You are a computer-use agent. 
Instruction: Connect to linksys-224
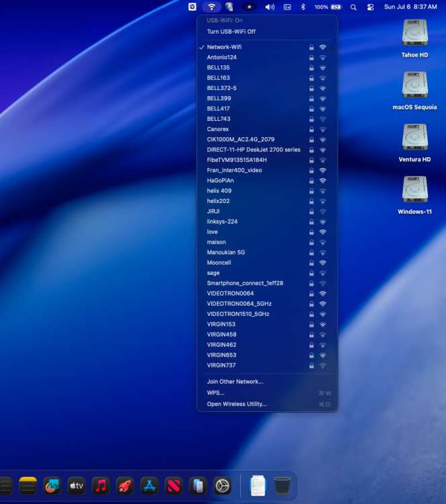[x=267, y=222]
